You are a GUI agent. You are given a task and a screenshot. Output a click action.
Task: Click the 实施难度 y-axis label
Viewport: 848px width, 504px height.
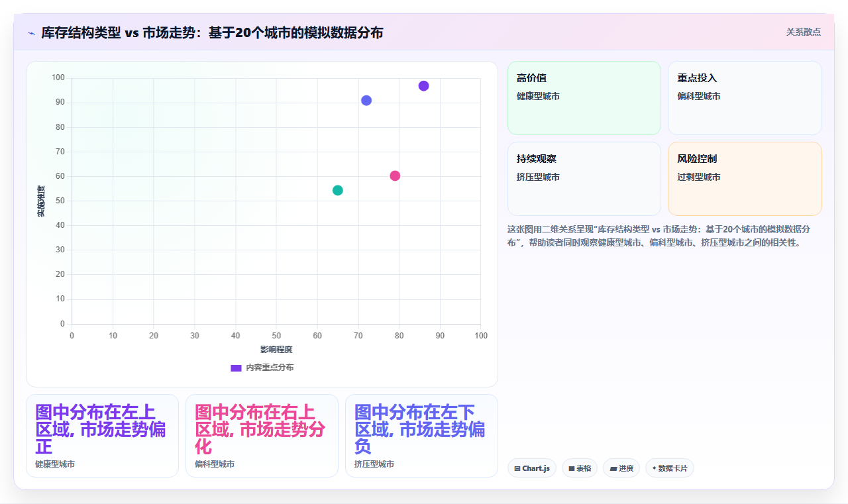40,201
